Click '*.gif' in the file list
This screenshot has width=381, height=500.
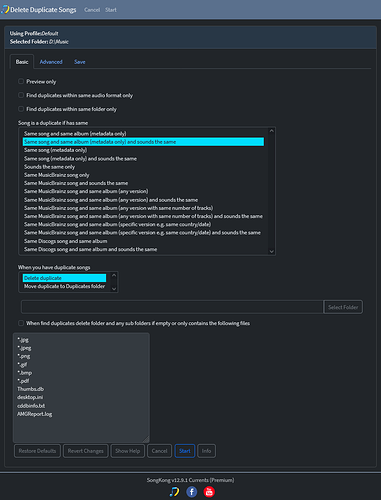click(22, 364)
